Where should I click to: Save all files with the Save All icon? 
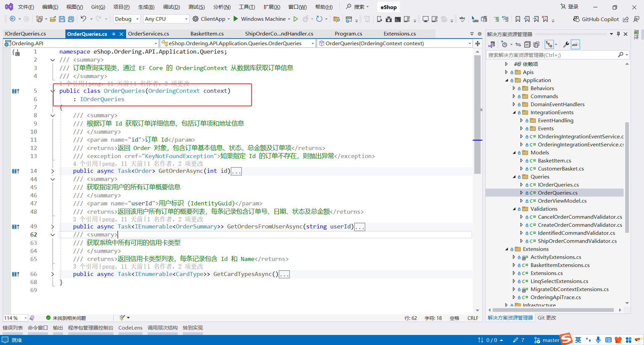pyautogui.click(x=71, y=19)
